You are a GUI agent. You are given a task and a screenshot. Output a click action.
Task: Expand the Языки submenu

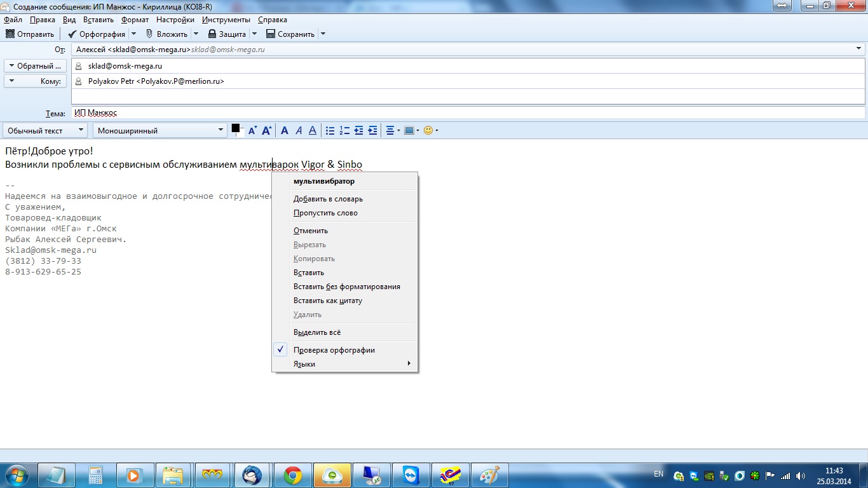click(x=345, y=364)
